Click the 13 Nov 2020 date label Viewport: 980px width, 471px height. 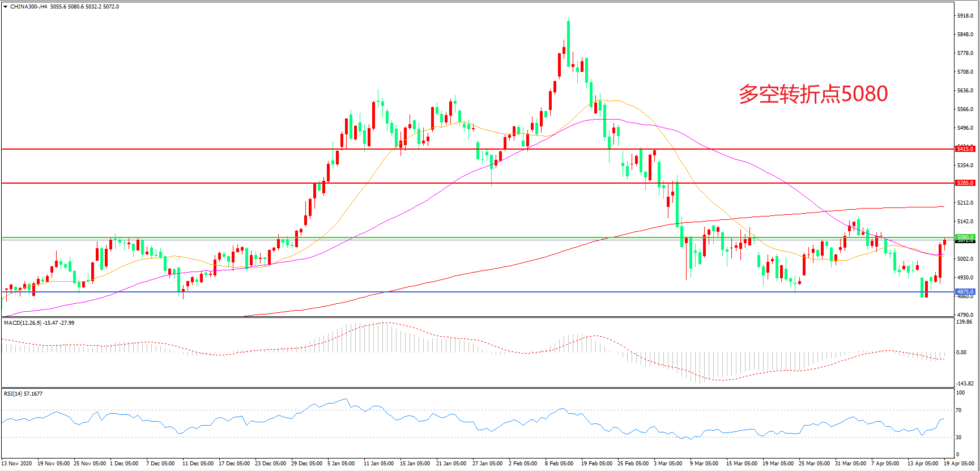(x=16, y=464)
